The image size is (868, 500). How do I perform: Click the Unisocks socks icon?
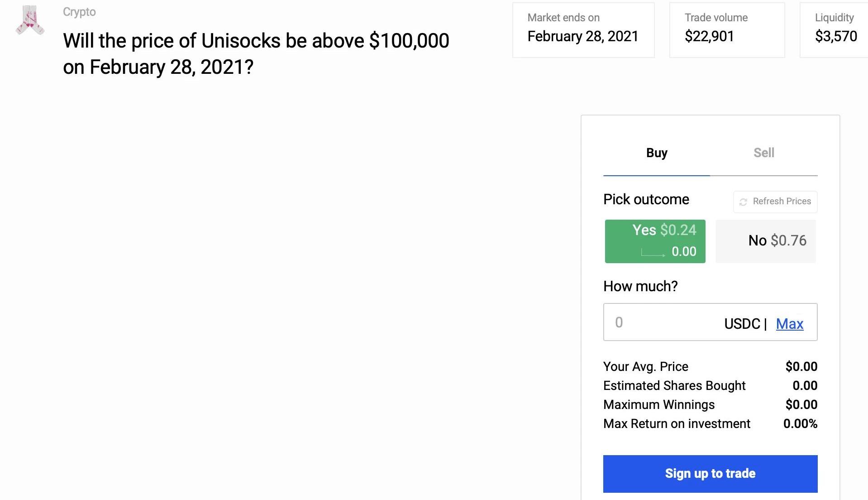(x=30, y=20)
